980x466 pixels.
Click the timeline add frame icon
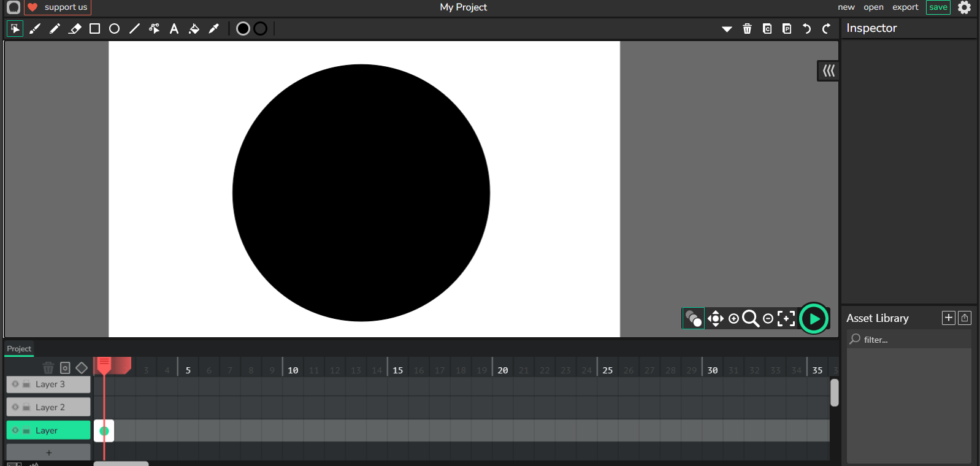tap(65, 368)
